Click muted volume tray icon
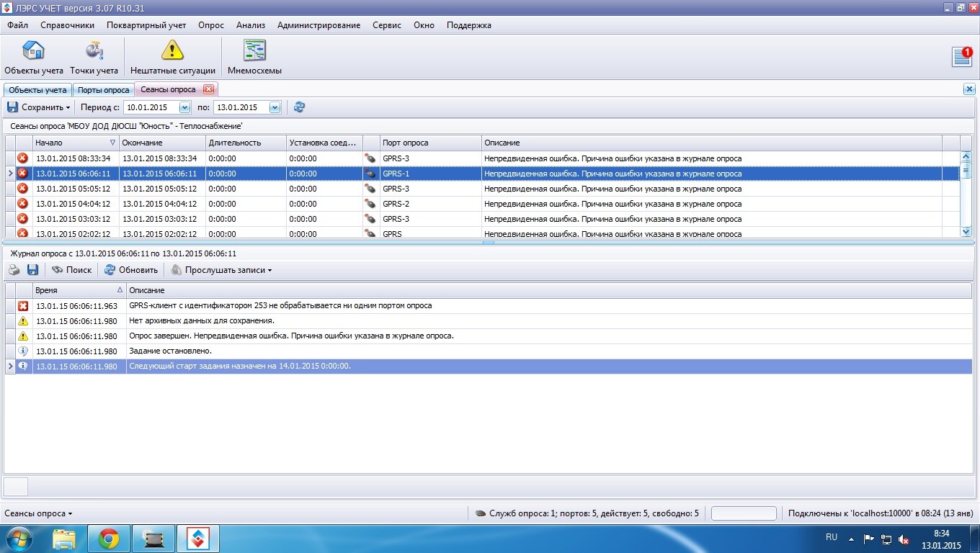Image resolution: width=980 pixels, height=553 pixels. (x=903, y=539)
